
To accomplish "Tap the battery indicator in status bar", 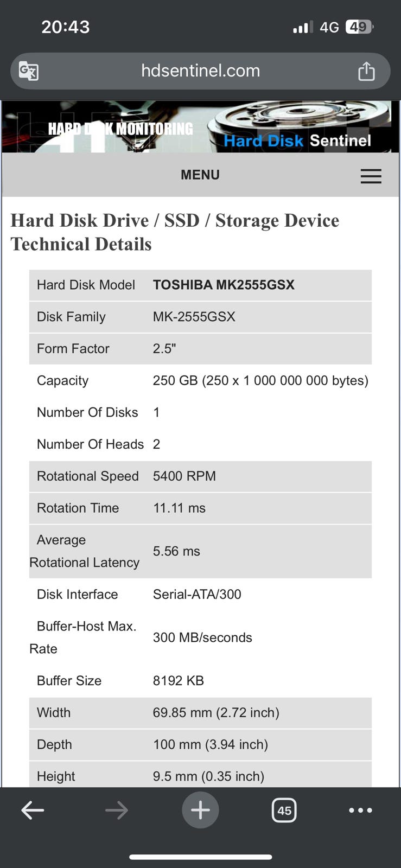I will coord(359,27).
